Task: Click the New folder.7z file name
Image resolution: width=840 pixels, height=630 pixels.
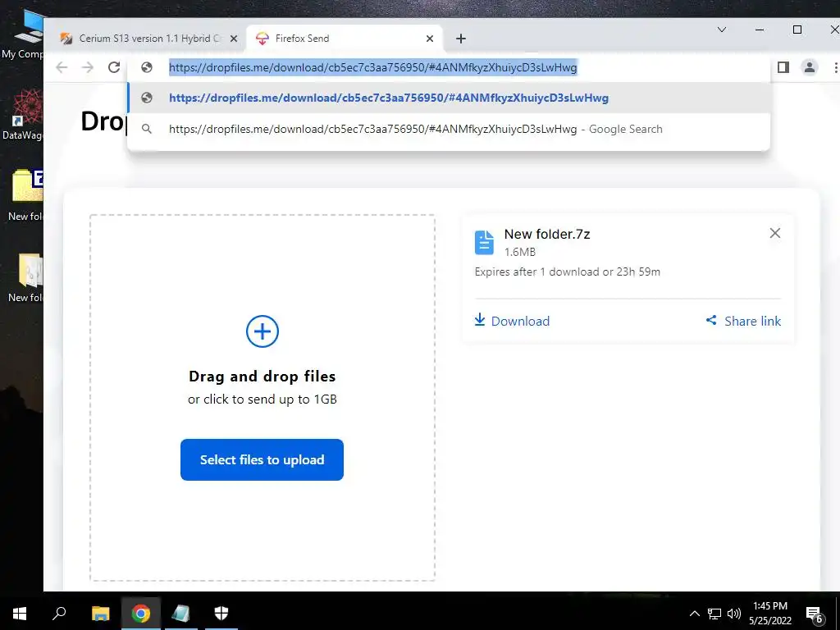Action: (x=547, y=234)
